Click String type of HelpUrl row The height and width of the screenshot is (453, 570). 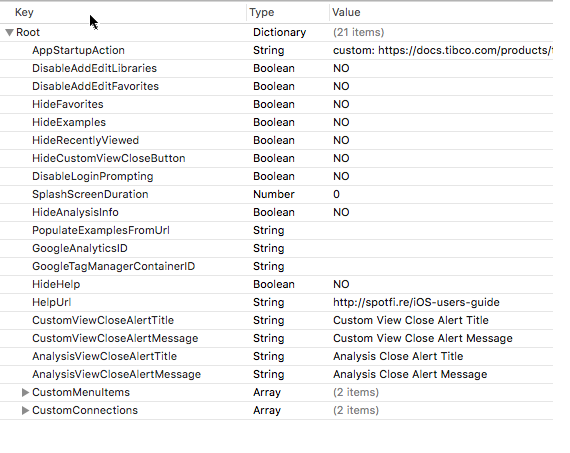tap(269, 302)
